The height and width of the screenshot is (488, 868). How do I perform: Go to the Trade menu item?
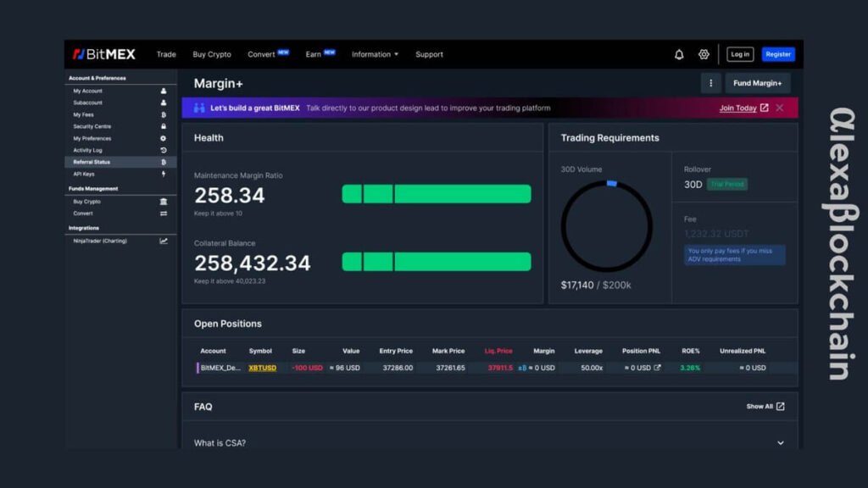[166, 54]
